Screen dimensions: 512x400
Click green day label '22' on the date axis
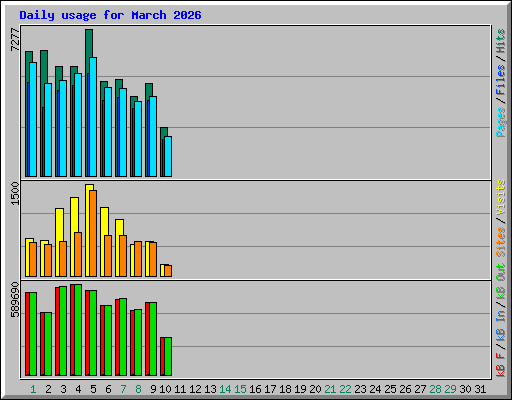345,389
